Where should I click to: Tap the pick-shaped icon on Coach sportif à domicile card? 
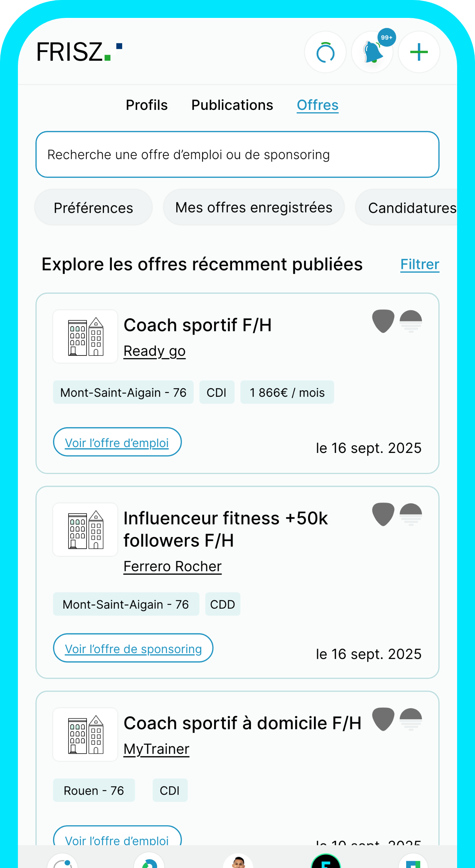click(x=383, y=719)
